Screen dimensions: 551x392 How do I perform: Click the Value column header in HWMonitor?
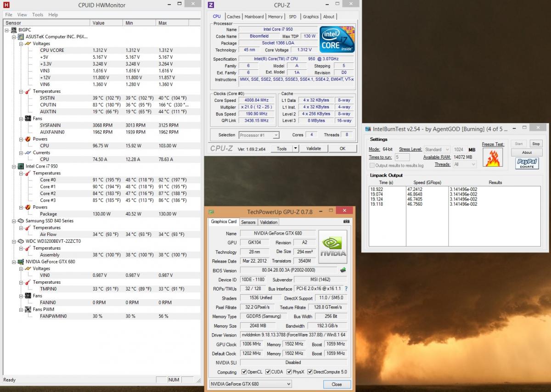[x=107, y=22]
